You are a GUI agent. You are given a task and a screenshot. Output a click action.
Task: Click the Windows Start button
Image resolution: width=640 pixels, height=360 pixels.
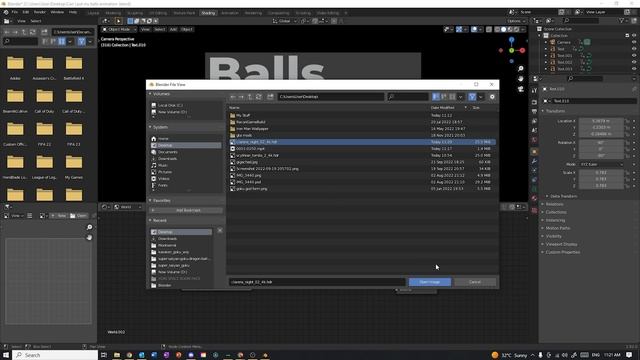pos(6,355)
